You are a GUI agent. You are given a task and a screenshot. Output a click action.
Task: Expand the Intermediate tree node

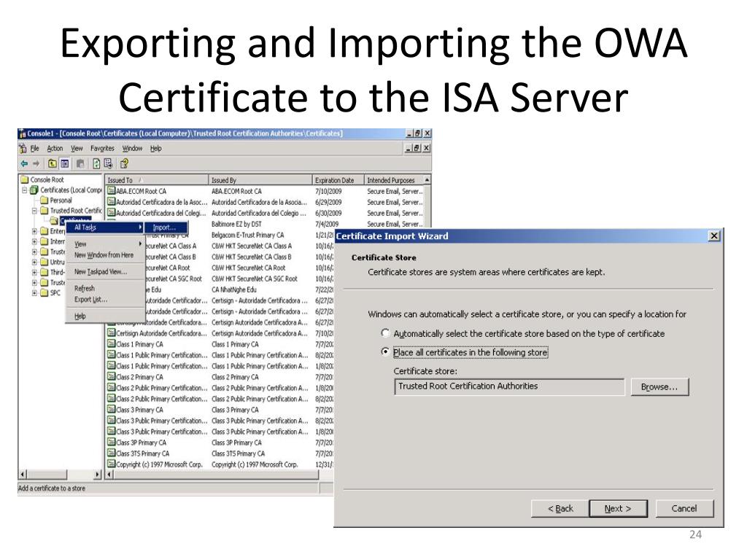tap(34, 241)
